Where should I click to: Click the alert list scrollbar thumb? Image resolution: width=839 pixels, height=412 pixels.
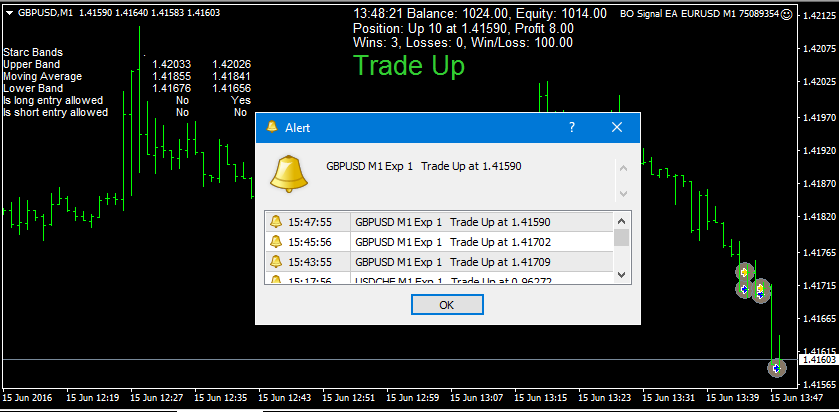(621, 237)
